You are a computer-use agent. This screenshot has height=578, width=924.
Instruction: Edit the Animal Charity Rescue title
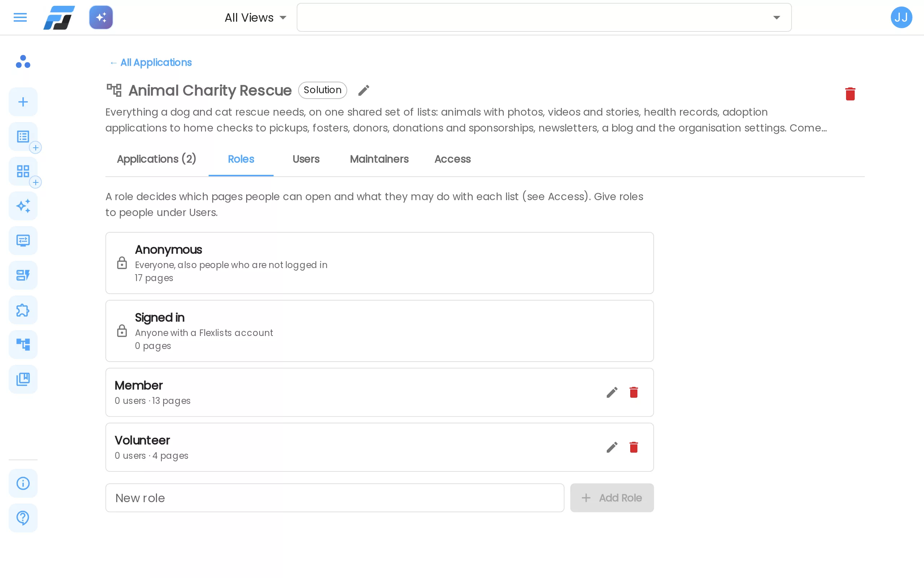pyautogui.click(x=364, y=91)
